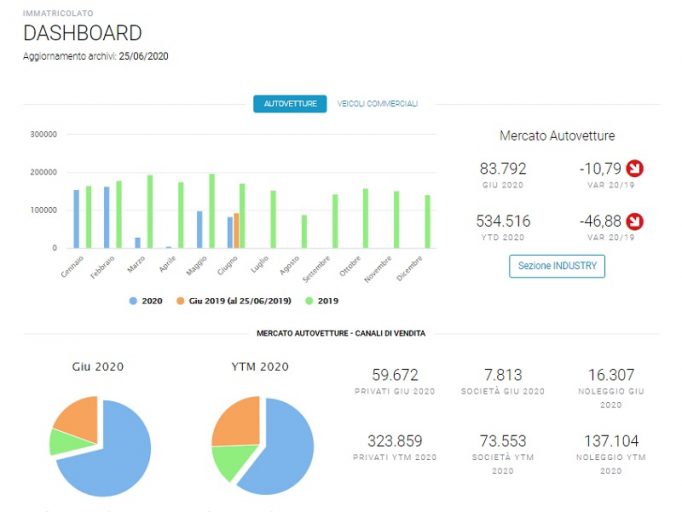This screenshot has height=512, width=682.
Task: Click the red down-arrow icon beside -46,88
Action: pyautogui.click(x=635, y=221)
